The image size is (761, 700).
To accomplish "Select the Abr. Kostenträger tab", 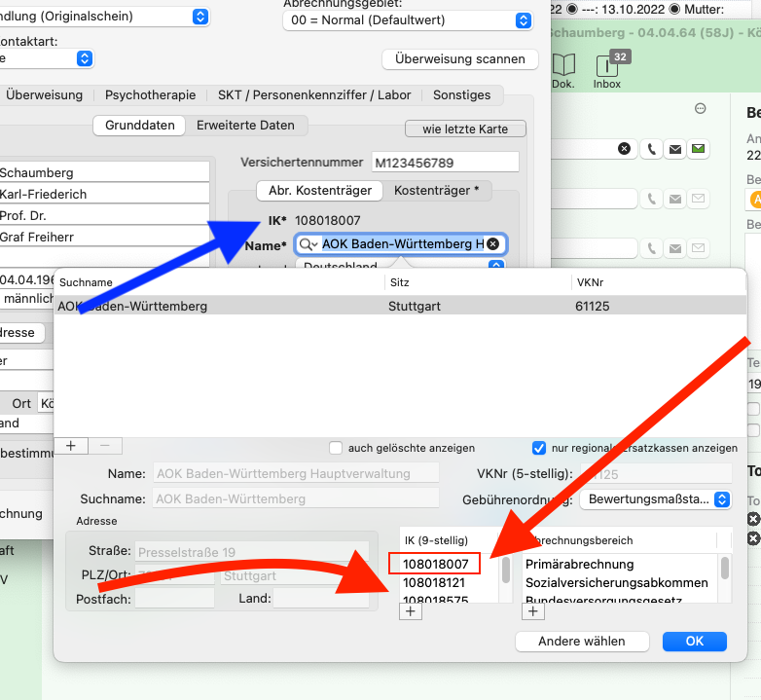I will 320,190.
